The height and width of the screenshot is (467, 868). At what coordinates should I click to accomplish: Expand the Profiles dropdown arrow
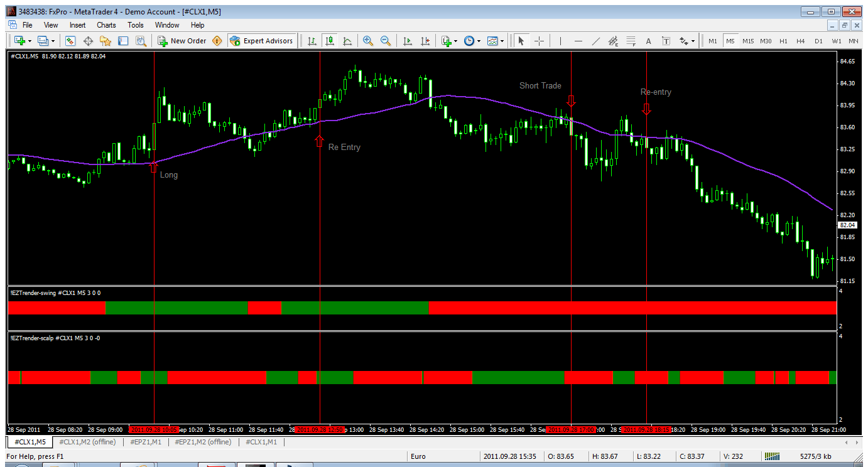(53, 41)
